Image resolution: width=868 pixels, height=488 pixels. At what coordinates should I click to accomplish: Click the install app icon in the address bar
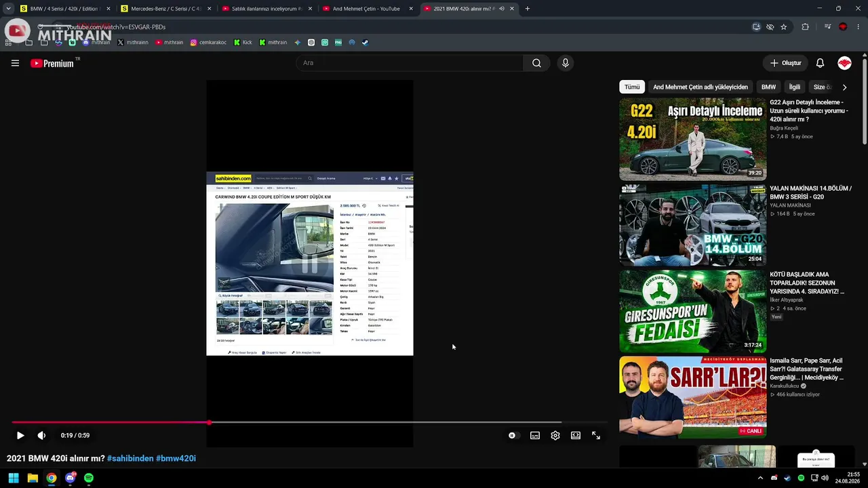(x=756, y=27)
